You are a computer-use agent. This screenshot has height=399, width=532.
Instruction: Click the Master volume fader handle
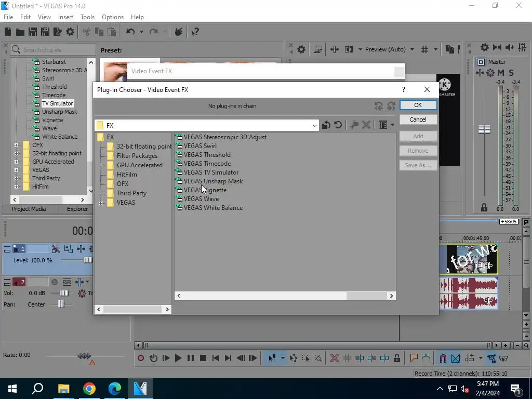point(484,129)
